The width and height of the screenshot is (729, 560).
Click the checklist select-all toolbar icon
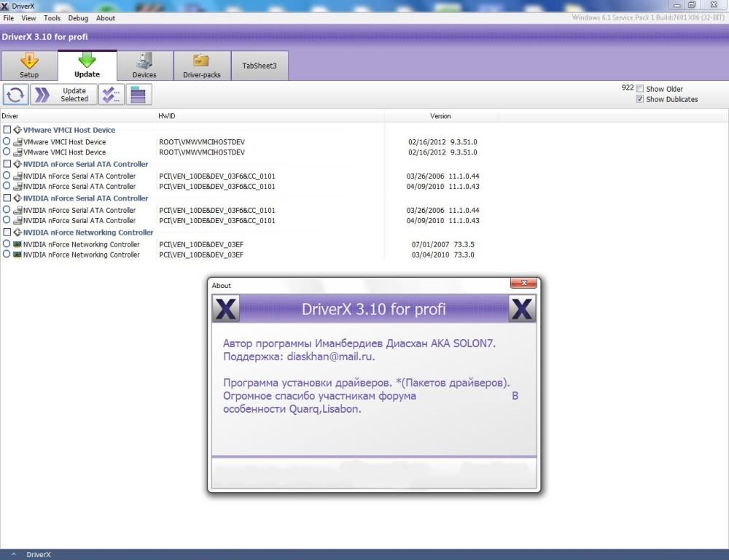(x=111, y=95)
